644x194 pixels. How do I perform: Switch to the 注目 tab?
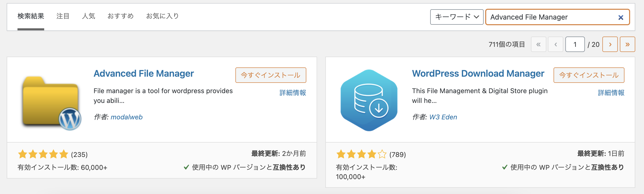coord(63,16)
